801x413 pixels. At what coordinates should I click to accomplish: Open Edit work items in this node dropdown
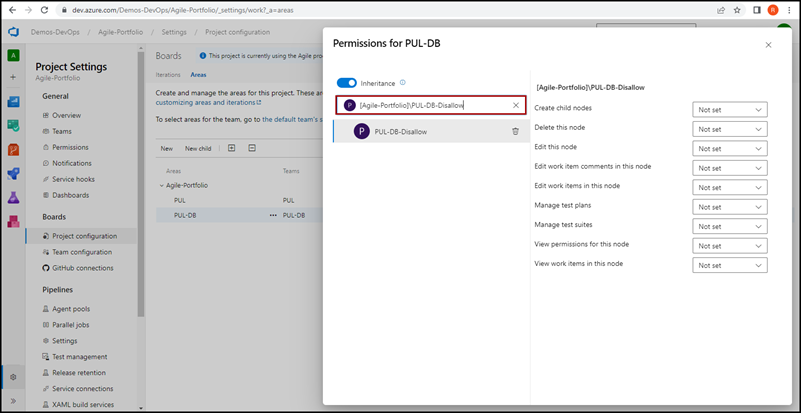(730, 187)
